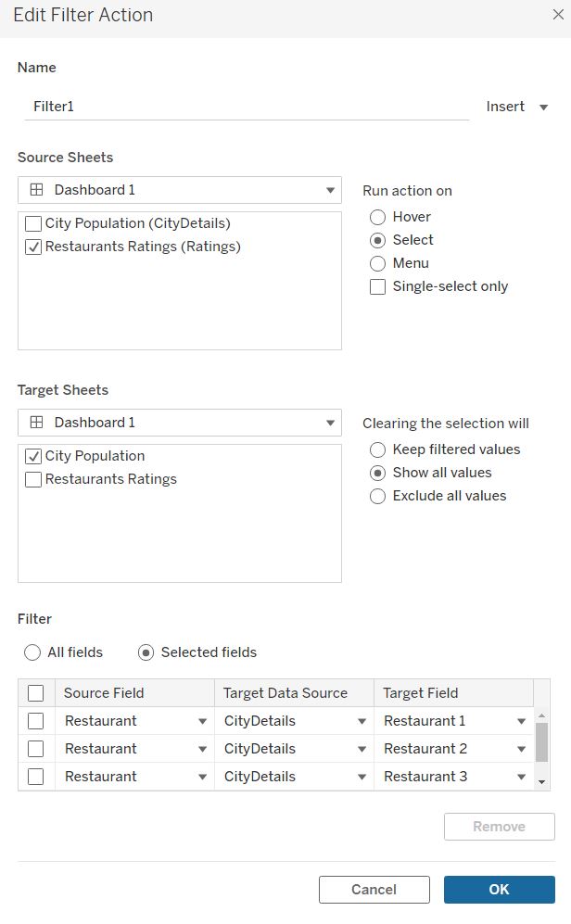The width and height of the screenshot is (571, 924).
Task: Select Keep filtered values option
Action: click(x=377, y=449)
